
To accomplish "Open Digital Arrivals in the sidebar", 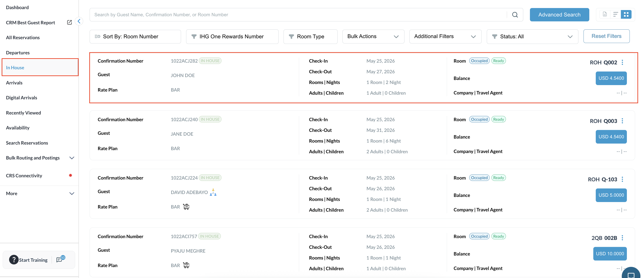I will click(x=22, y=98).
